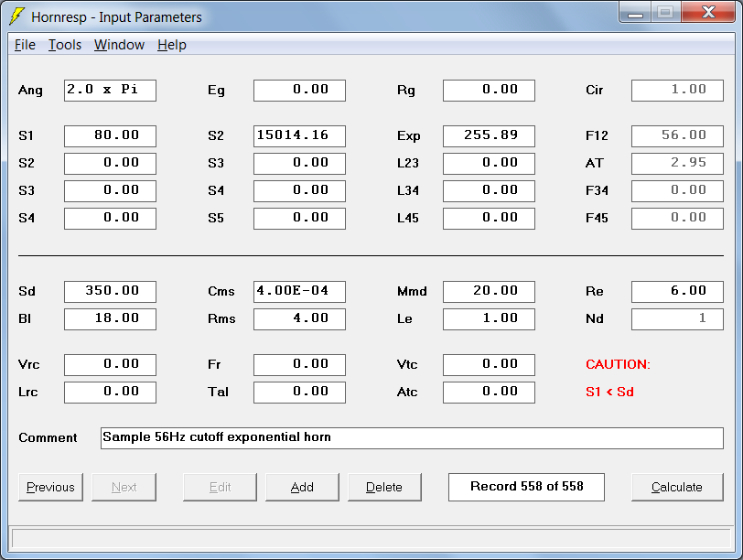Click the Cms label
743x560 pixels.
(221, 291)
